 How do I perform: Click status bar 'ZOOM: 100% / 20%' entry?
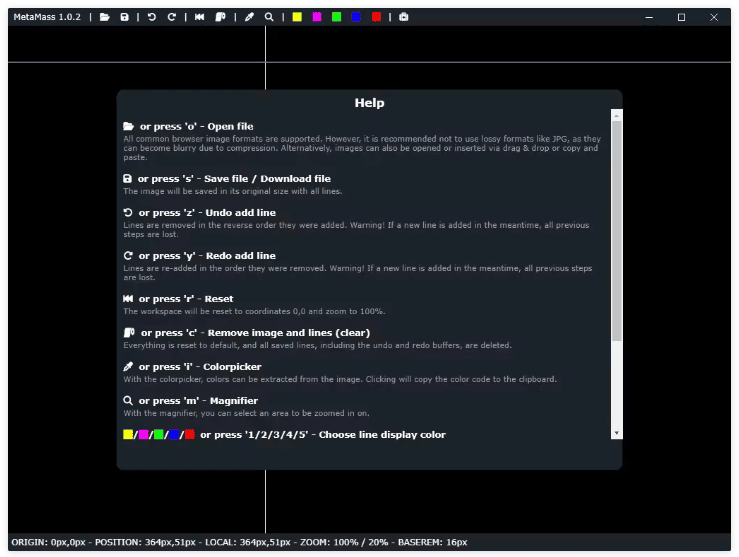[x=344, y=542]
